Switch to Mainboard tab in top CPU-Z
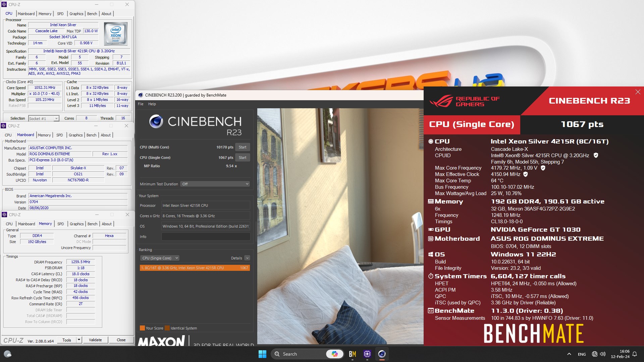 click(26, 14)
